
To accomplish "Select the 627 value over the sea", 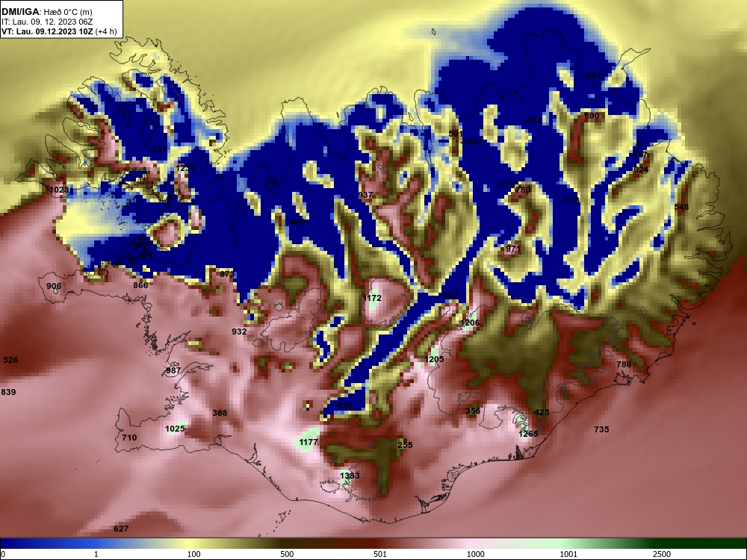I will point(121,529).
